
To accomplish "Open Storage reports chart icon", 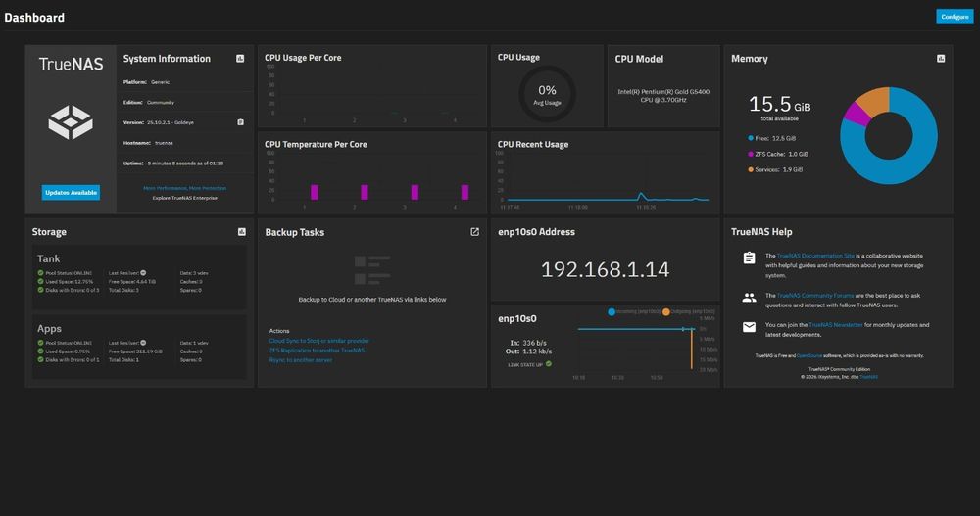I will 242,232.
